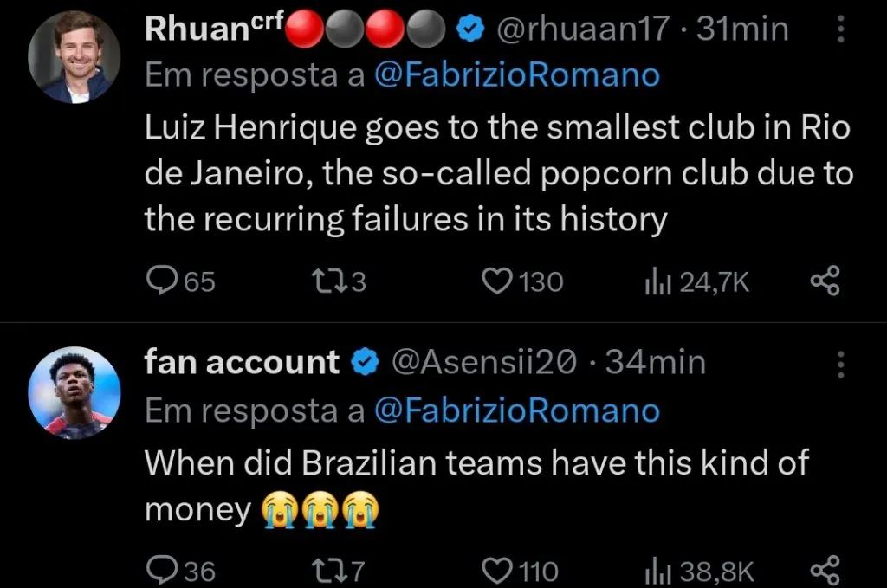Open the three-dot menu on Rhuan's tweet
Image resolution: width=887 pixels, height=588 pixels.
tap(839, 28)
